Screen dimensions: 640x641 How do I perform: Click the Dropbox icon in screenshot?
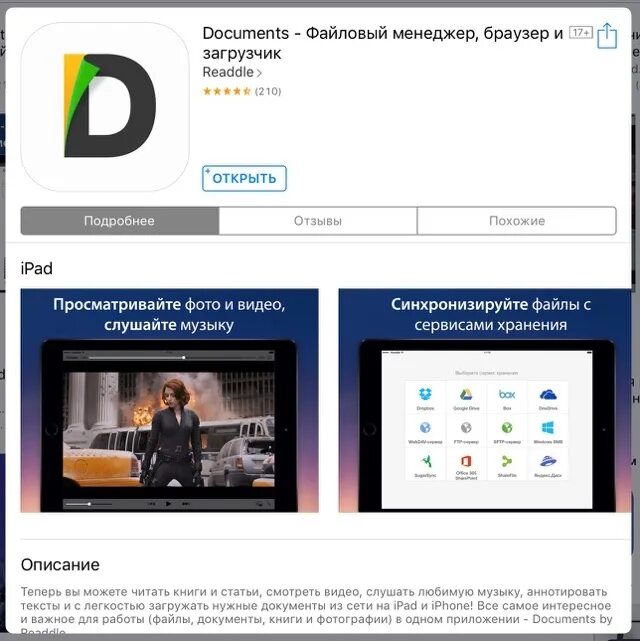(425, 394)
